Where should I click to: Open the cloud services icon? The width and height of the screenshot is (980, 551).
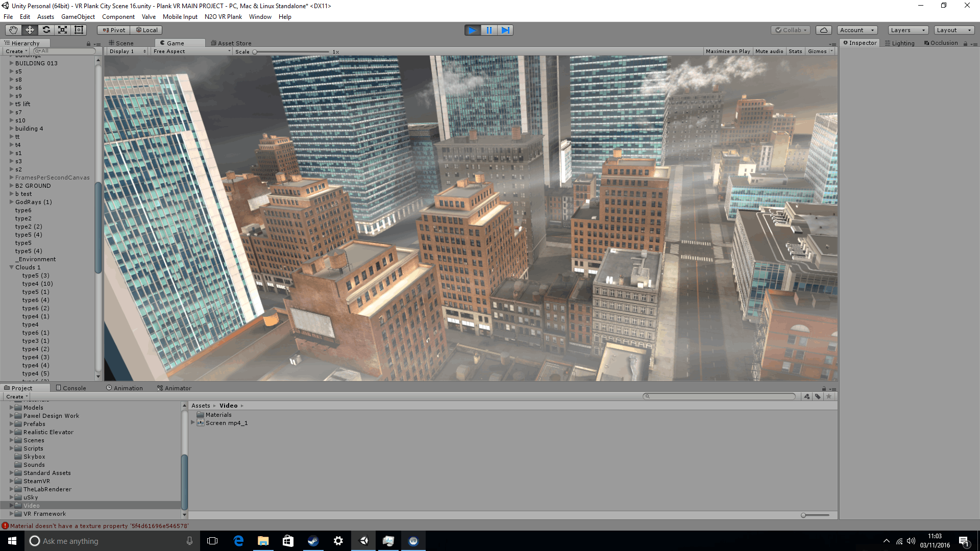click(x=823, y=30)
